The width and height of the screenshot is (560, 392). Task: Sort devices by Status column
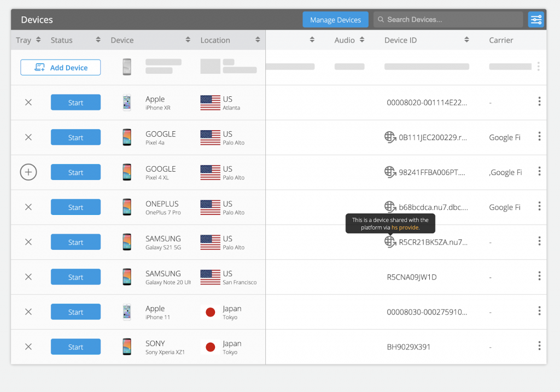point(98,39)
